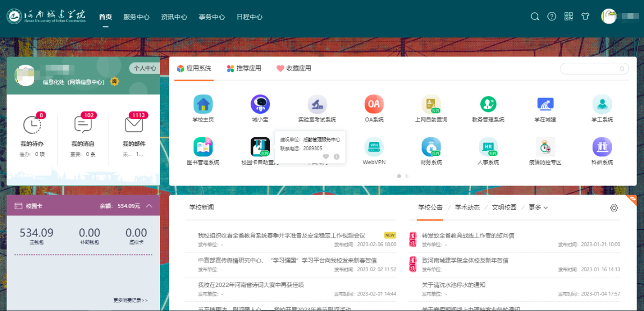Click the 个人中心 button
Image resolution: width=644 pixels, height=311 pixels.
pos(144,68)
